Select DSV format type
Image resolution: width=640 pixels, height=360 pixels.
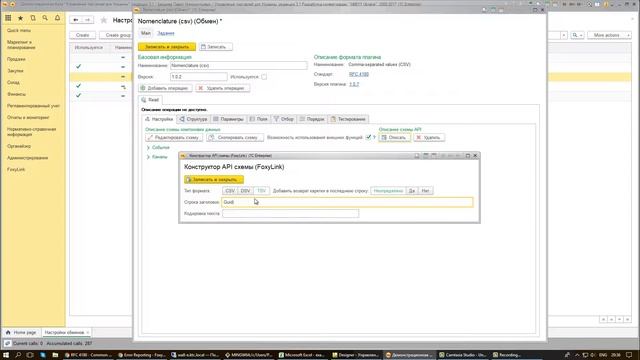[x=245, y=191]
